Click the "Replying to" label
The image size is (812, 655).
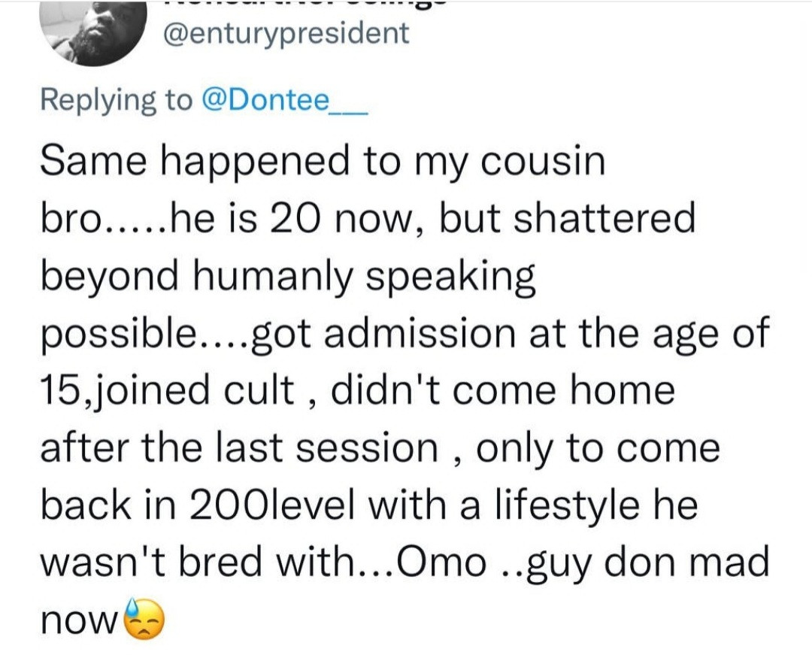click(x=116, y=99)
